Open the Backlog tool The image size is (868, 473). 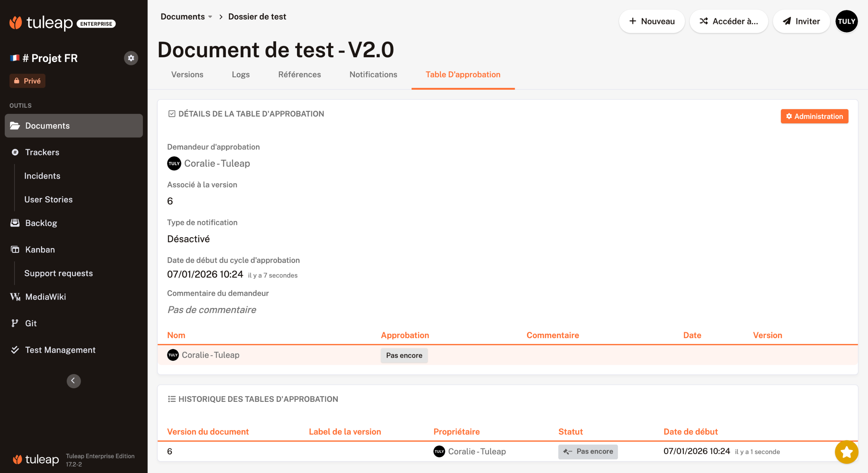(41, 223)
